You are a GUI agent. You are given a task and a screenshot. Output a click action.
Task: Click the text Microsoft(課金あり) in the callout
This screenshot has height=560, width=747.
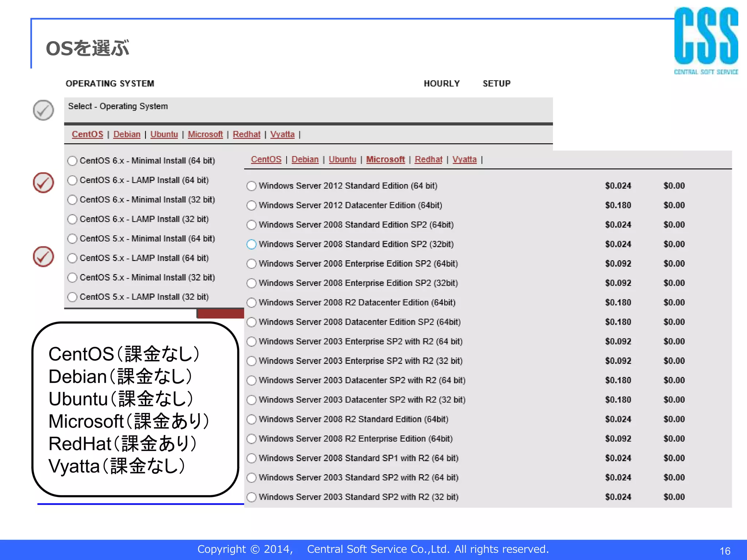tap(129, 421)
